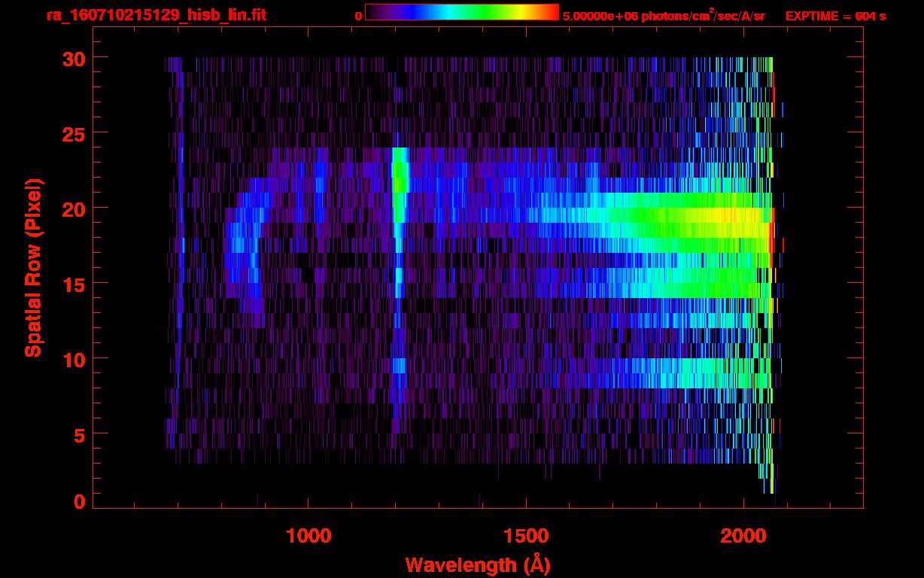Click the 1000 wavelength tick label

point(309,536)
